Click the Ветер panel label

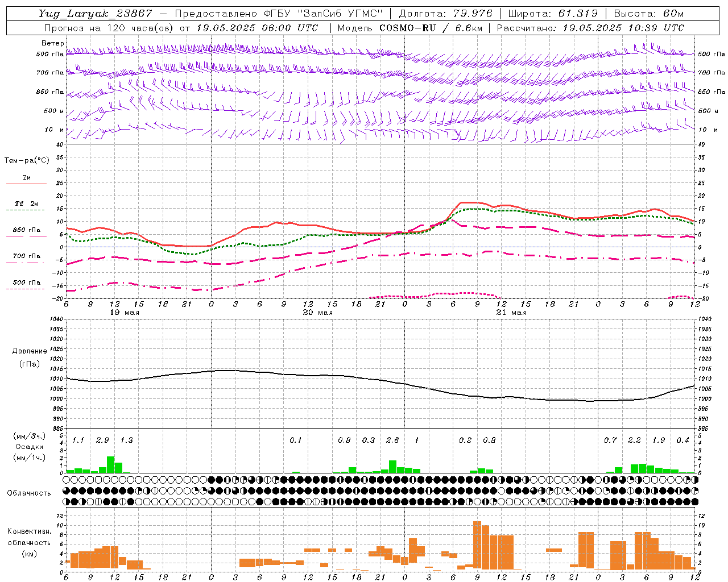point(53,43)
